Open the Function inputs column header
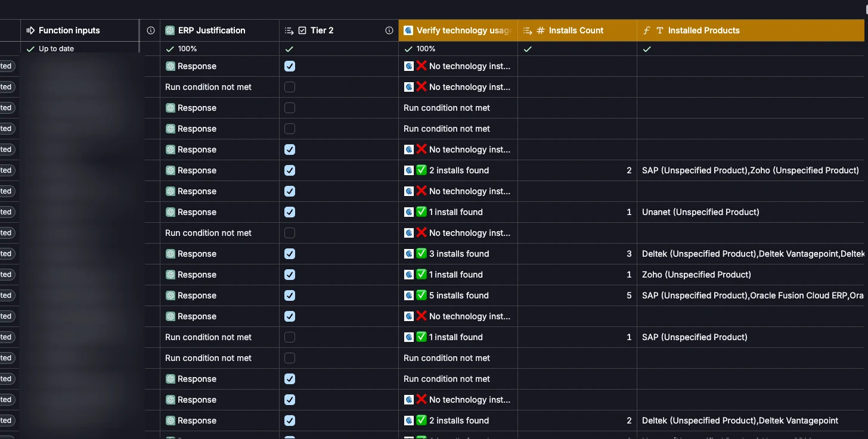The height and width of the screenshot is (439, 868). pyautogui.click(x=80, y=30)
